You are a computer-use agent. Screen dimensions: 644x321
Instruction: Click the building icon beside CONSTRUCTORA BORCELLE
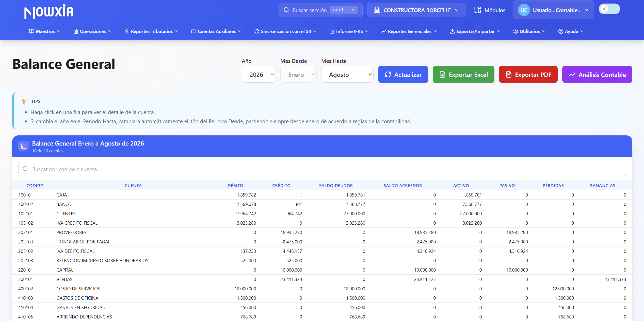click(377, 10)
